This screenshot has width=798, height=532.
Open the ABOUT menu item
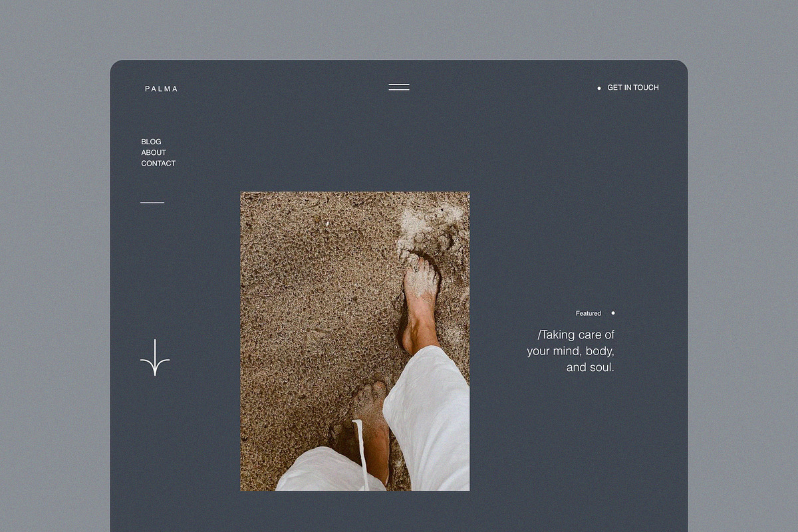(154, 152)
